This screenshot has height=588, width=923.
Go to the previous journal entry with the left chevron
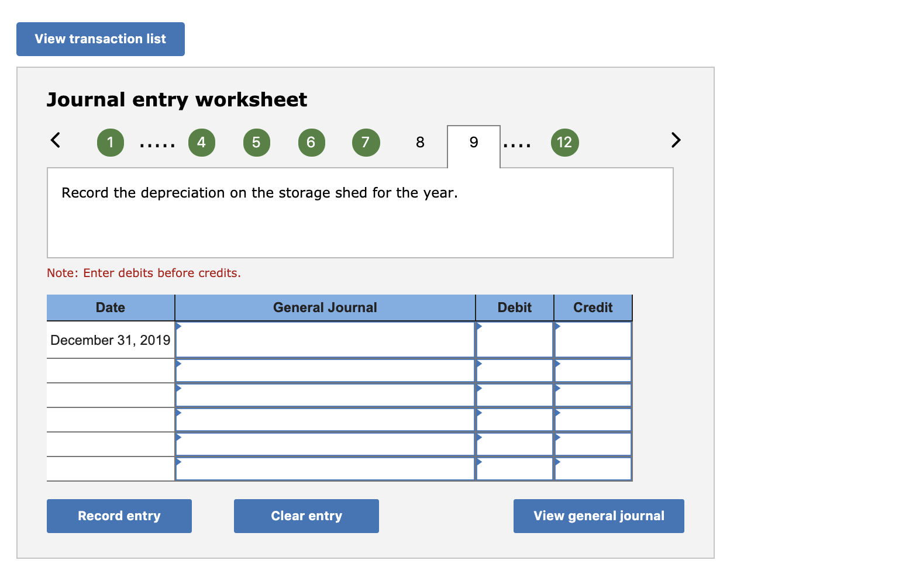point(56,140)
